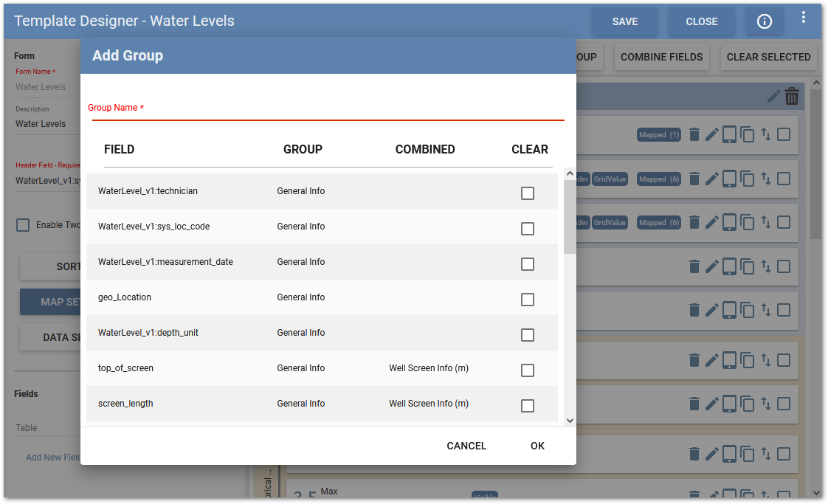Click General Info in the technician row

pos(301,191)
